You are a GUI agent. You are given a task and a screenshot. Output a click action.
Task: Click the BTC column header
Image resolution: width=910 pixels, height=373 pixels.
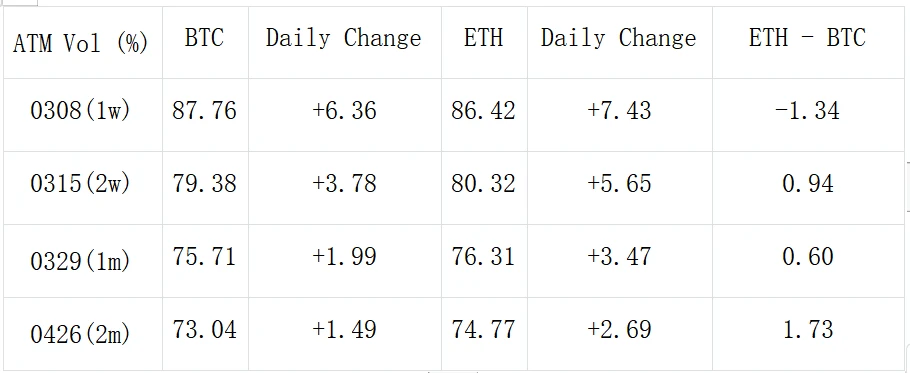tap(205, 42)
